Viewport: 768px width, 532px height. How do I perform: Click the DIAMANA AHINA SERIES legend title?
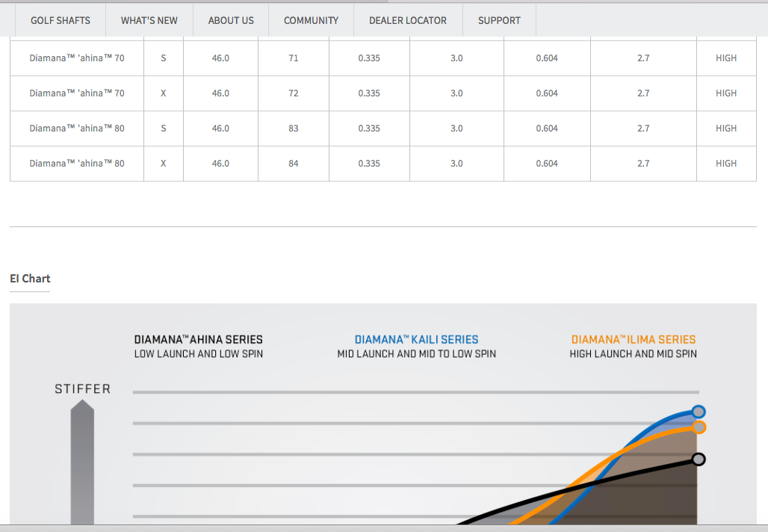pyautogui.click(x=199, y=339)
